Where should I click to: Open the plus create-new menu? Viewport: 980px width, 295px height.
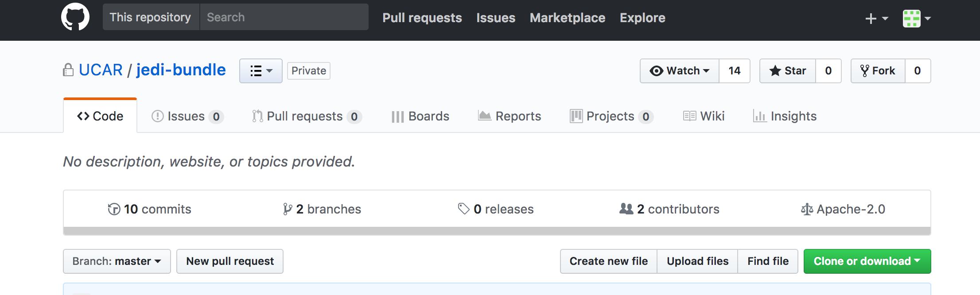click(876, 18)
